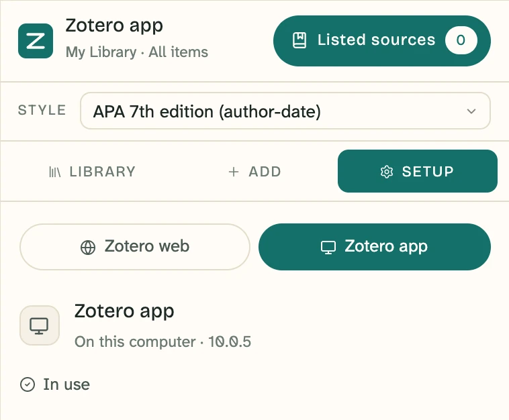Click the 'In use' status text

tap(66, 384)
